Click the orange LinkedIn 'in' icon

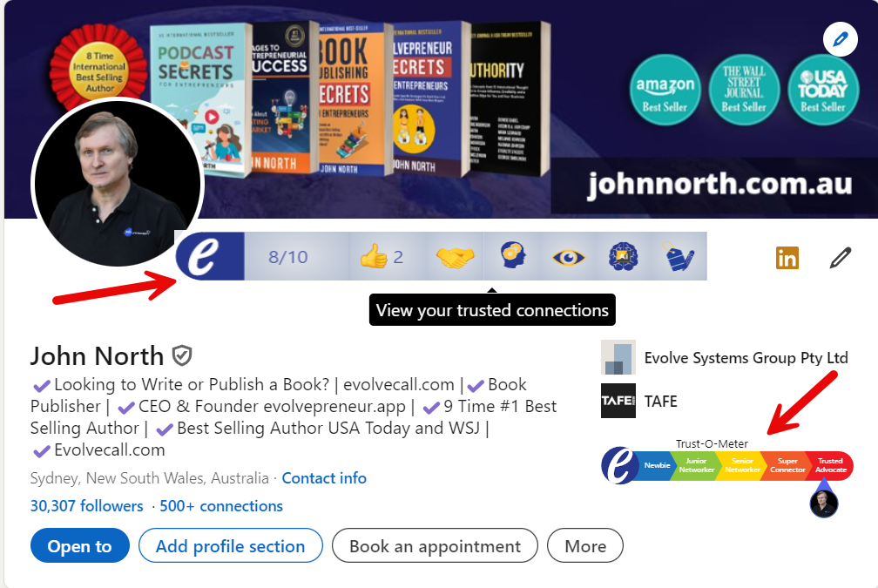coord(787,258)
